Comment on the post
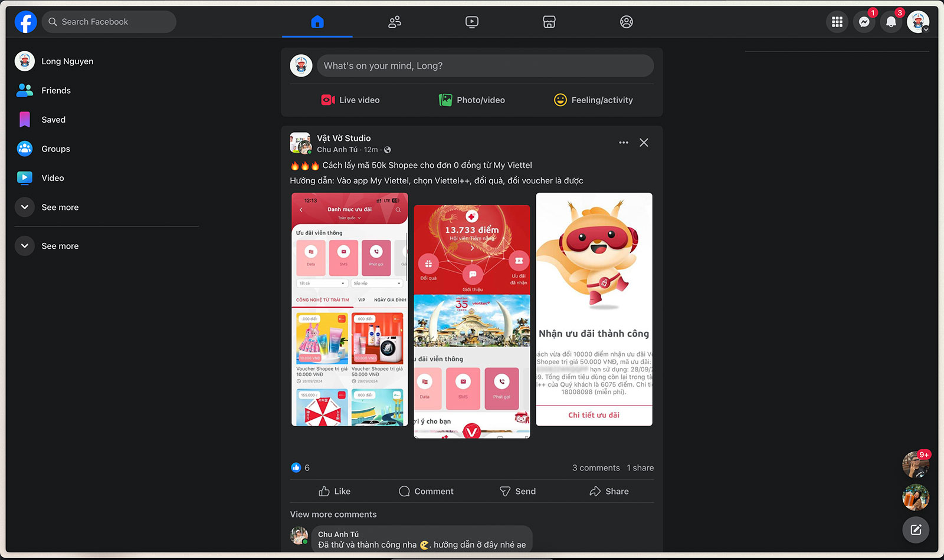 426,491
